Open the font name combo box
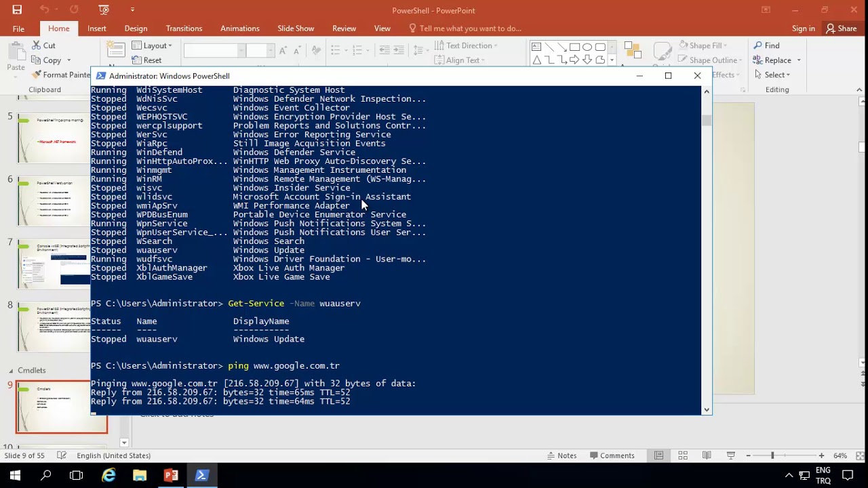Screen dimensions: 868x488 point(212,51)
